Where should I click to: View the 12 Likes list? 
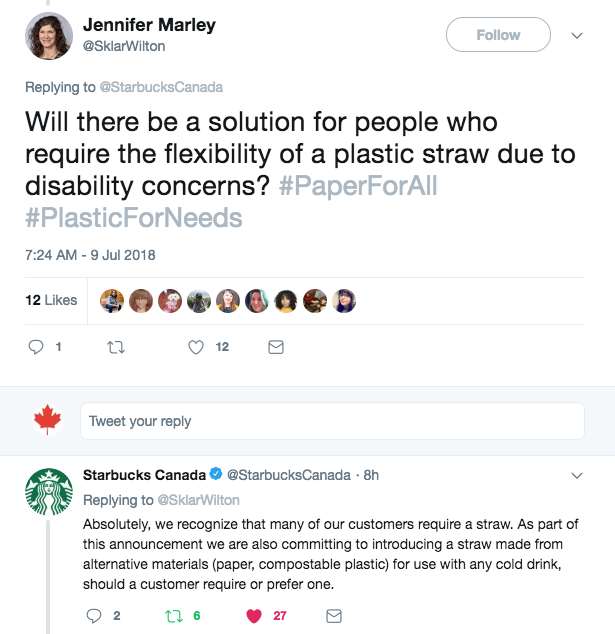tap(51, 300)
